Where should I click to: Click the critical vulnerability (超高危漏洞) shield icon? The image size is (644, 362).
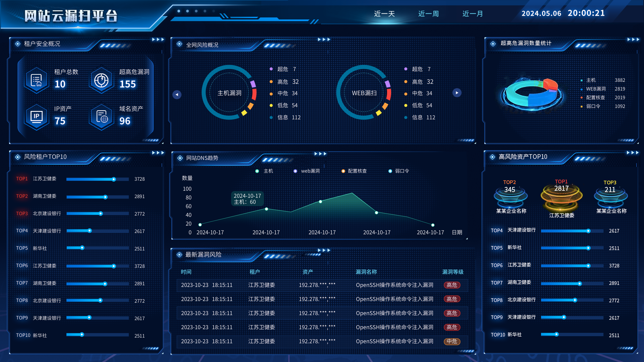tap(101, 80)
